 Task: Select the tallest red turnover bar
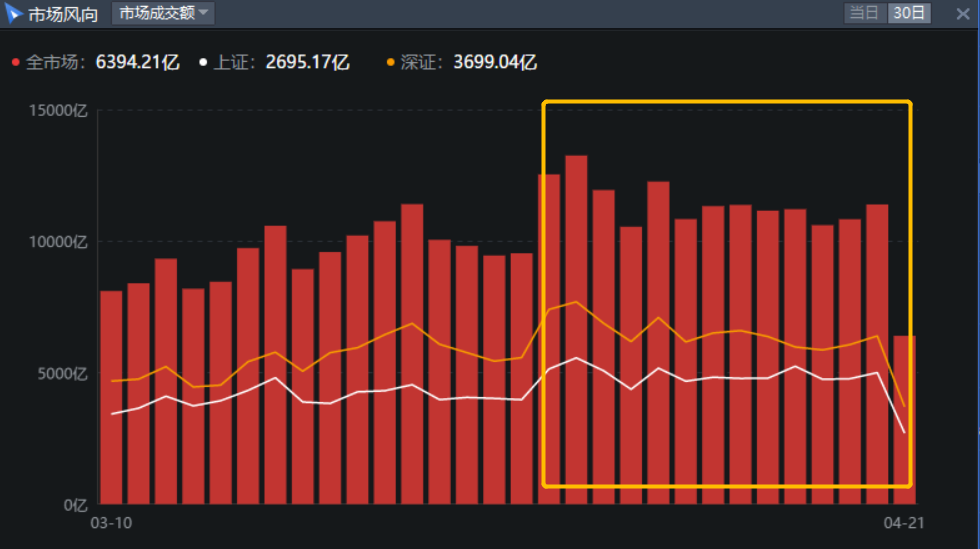tap(576, 330)
